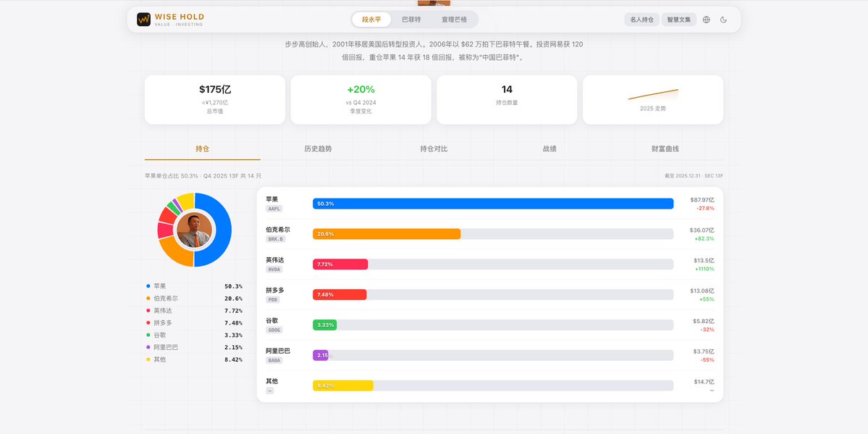Click the BRK.B ticker badge under 伯克希尔
The height and width of the screenshot is (434, 868).
click(x=275, y=239)
